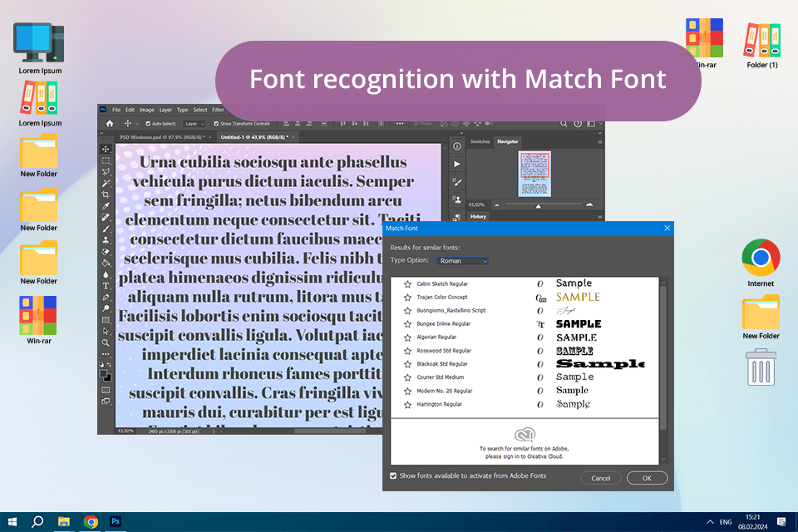Screen dimensions: 798x532
Task: Show hidden icons in system tray
Action: pyautogui.click(x=710, y=522)
